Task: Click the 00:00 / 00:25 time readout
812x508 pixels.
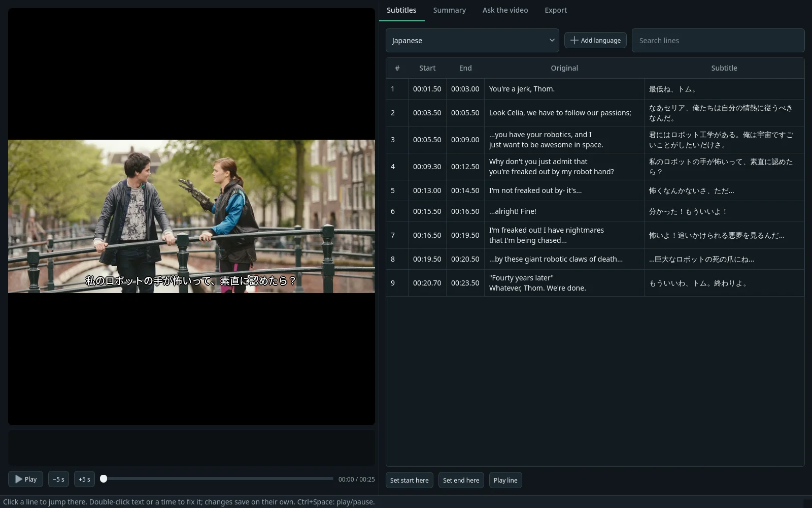Action: [x=356, y=479]
